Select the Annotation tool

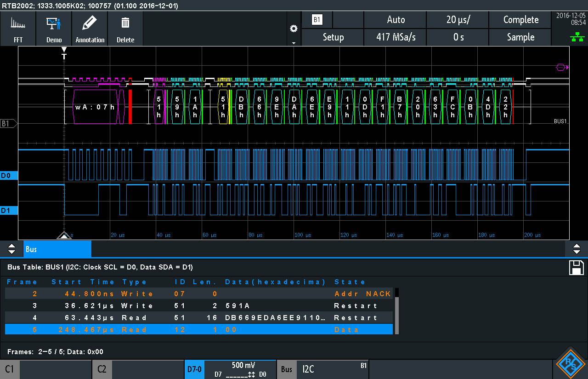tap(90, 29)
